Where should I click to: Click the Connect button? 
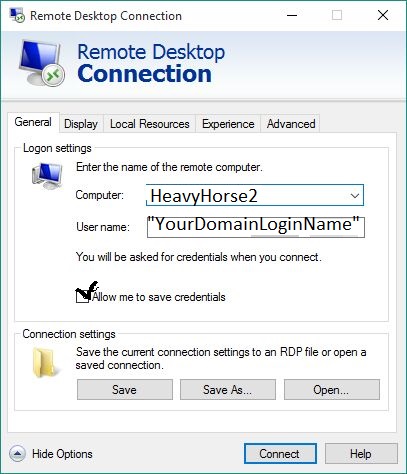click(280, 454)
